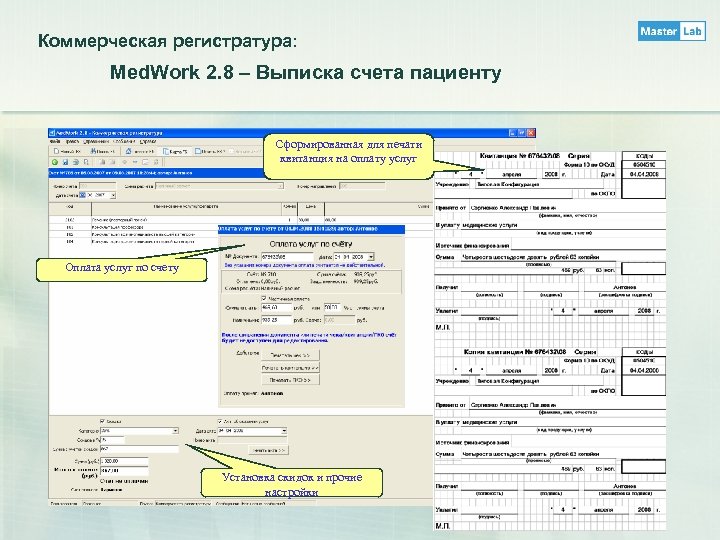Click the long field below Скидка %
The image size is (720, 540).
(x=139, y=449)
